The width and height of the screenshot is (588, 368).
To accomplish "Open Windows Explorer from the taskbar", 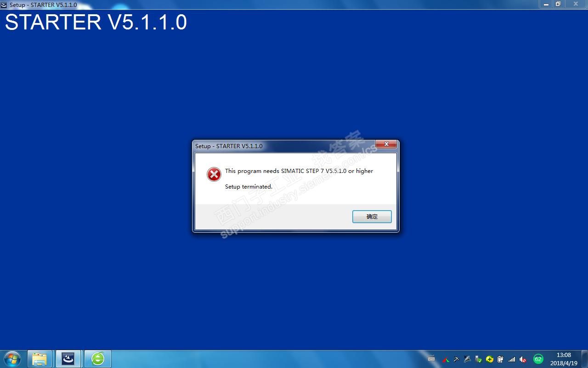I will coord(40,359).
